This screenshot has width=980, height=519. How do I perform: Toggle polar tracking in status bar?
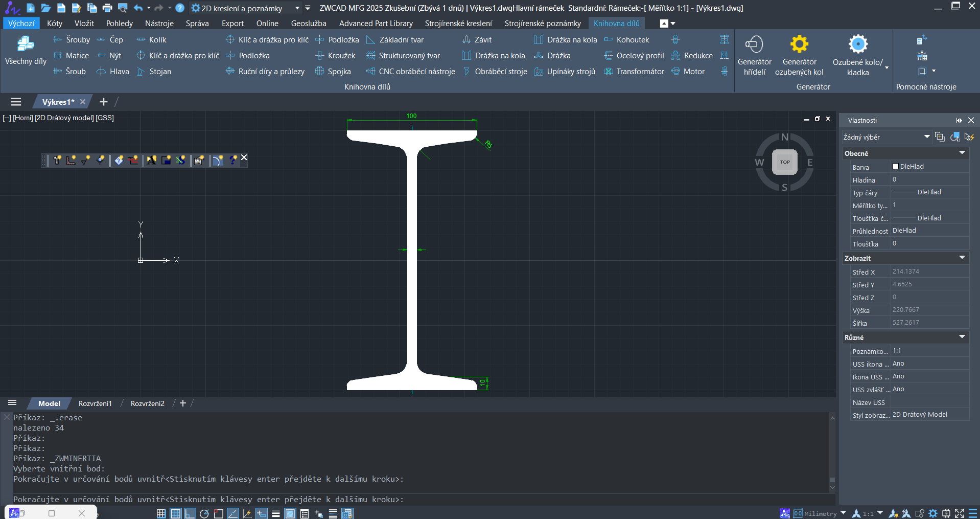[204, 513]
